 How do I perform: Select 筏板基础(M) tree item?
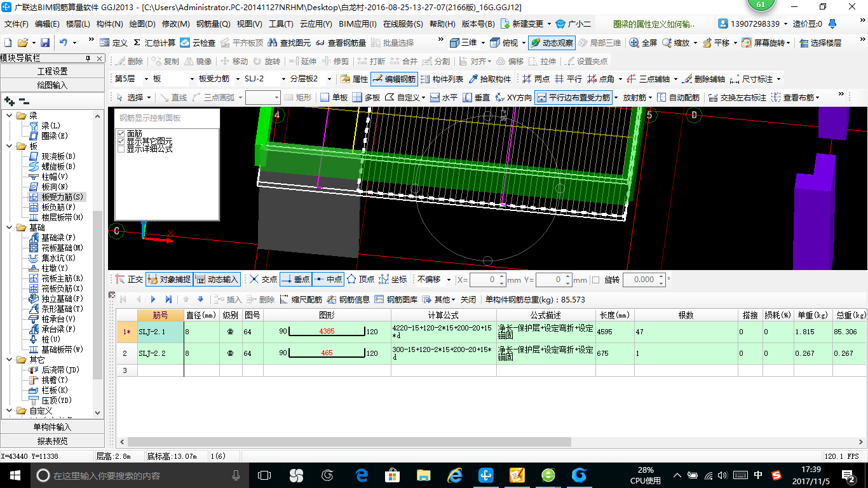[57, 248]
